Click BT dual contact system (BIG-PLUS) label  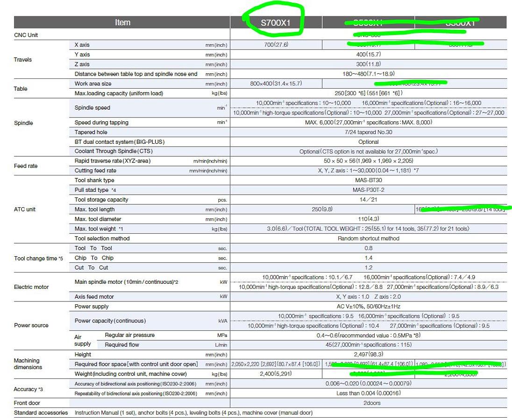(120, 142)
